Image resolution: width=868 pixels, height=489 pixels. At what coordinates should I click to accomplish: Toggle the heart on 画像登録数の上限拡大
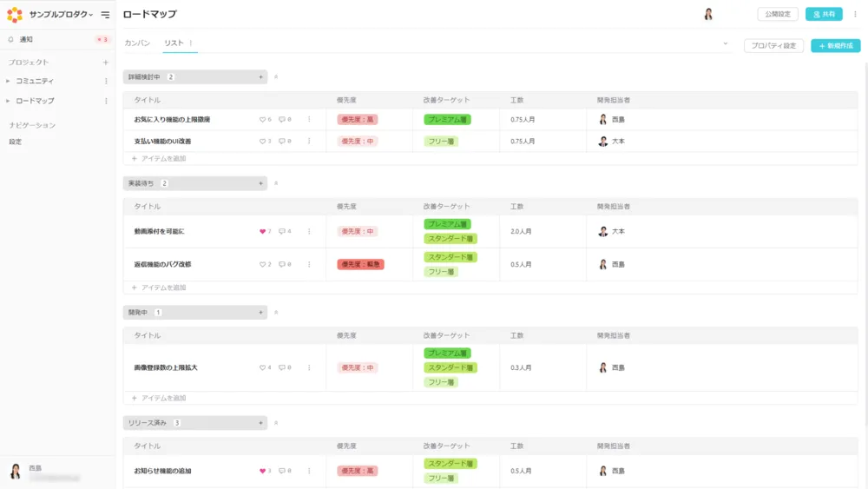click(x=262, y=368)
